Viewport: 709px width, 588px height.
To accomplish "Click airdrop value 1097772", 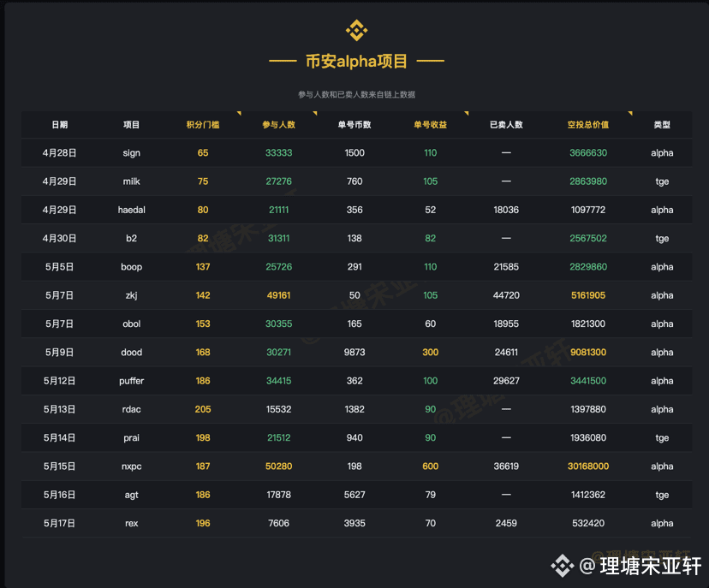I will coord(588,210).
